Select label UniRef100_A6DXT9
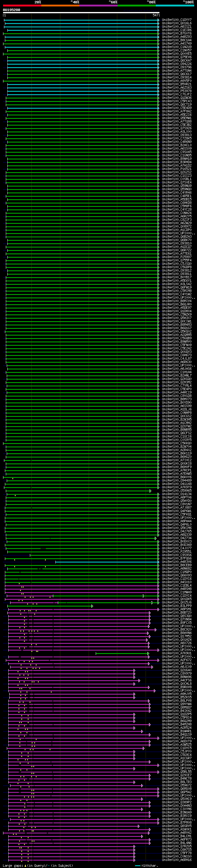The image size is (197, 868). pyautogui.click(x=177, y=741)
